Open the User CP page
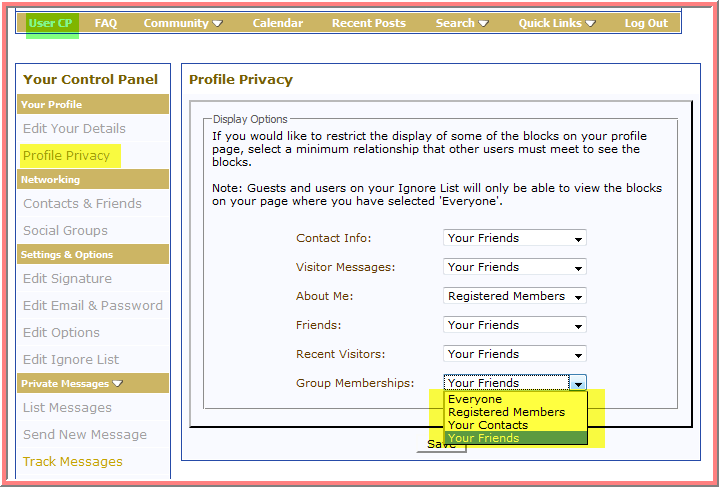The height and width of the screenshot is (487, 719). point(50,23)
